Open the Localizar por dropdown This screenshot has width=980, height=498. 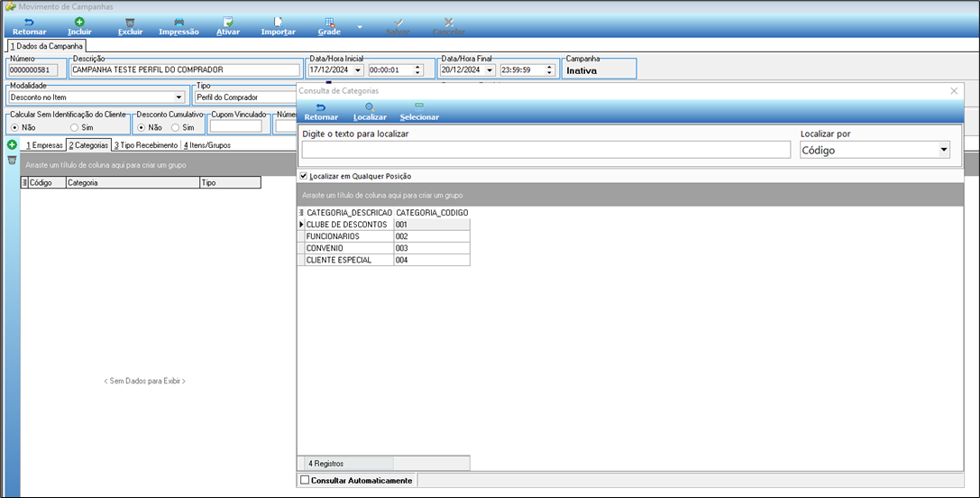[x=944, y=150]
